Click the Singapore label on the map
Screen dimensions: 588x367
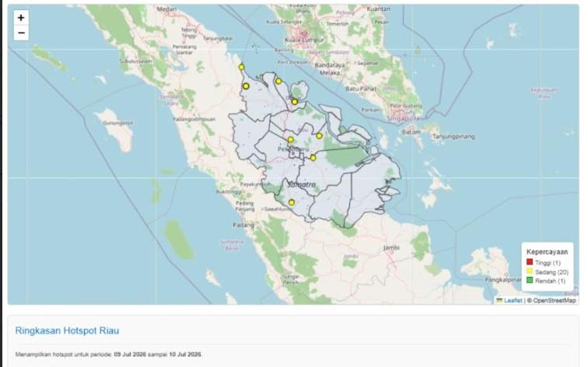[401, 118]
